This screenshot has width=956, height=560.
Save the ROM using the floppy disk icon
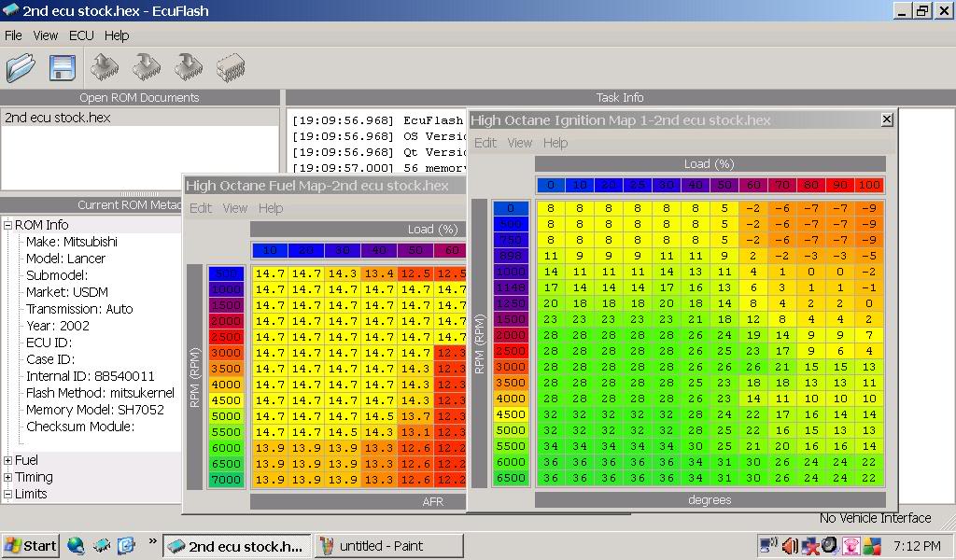(x=63, y=67)
